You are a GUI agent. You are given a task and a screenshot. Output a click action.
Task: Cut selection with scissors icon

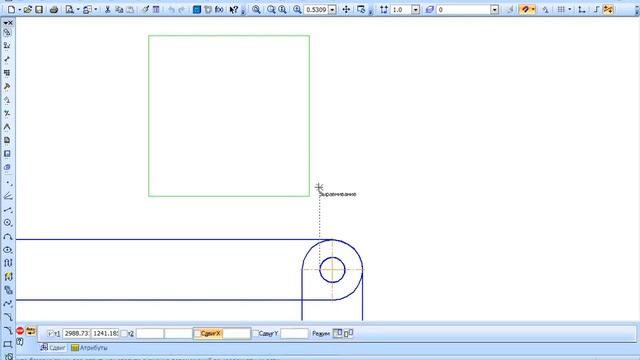108,9
